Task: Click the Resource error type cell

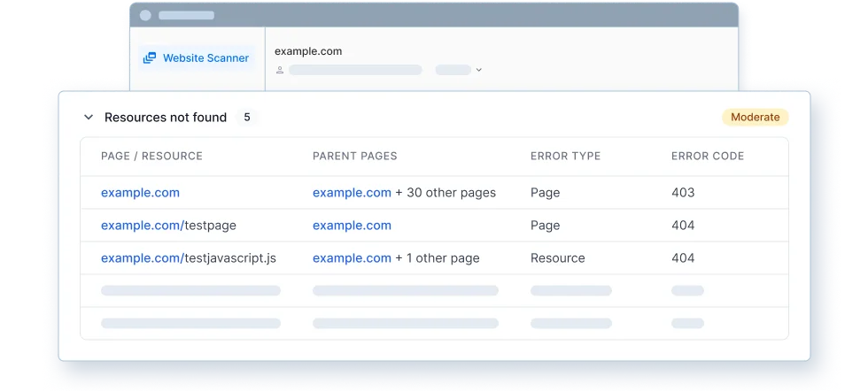Action: pos(557,257)
